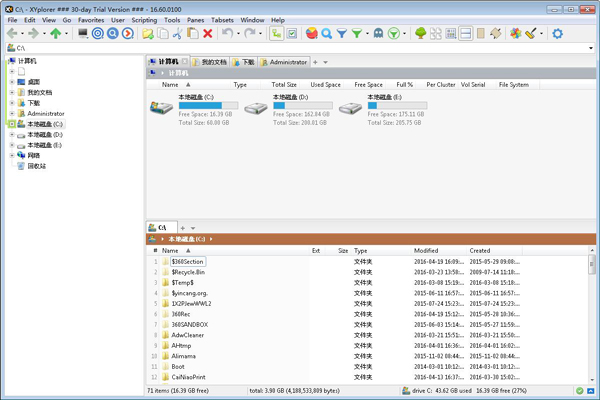Open Find Files with the magnifier icon
The width and height of the screenshot is (600, 400).
click(x=327, y=34)
